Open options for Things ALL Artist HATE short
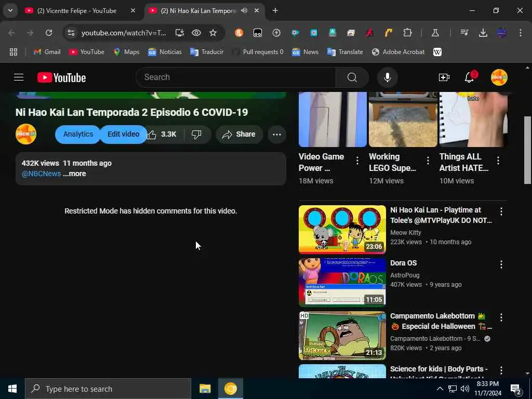 498,161
